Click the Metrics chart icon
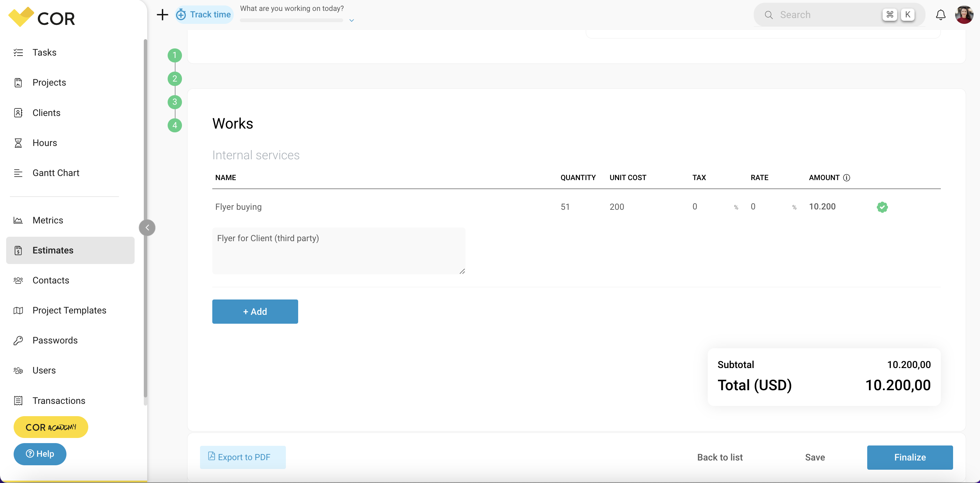The width and height of the screenshot is (980, 483). 18,220
